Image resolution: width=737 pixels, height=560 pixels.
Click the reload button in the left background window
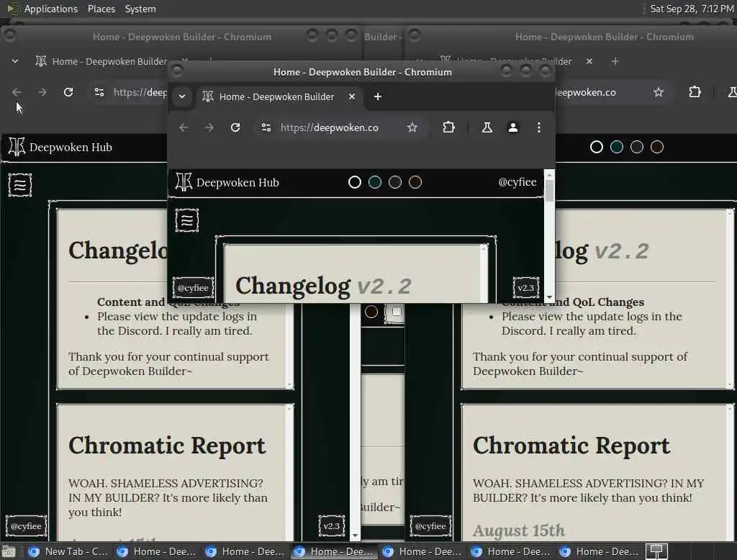click(68, 92)
